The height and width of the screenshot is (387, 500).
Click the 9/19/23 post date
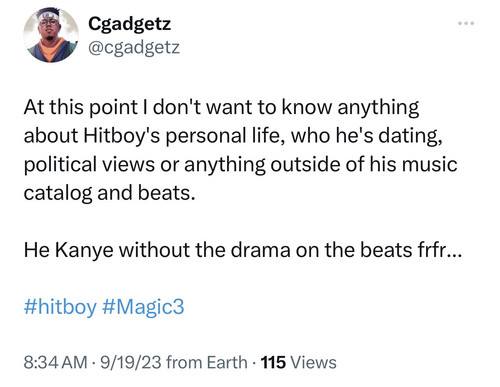130,362
